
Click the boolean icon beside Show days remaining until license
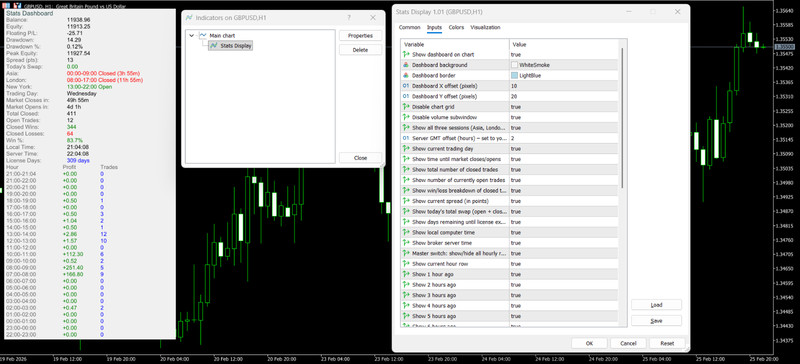406,222
